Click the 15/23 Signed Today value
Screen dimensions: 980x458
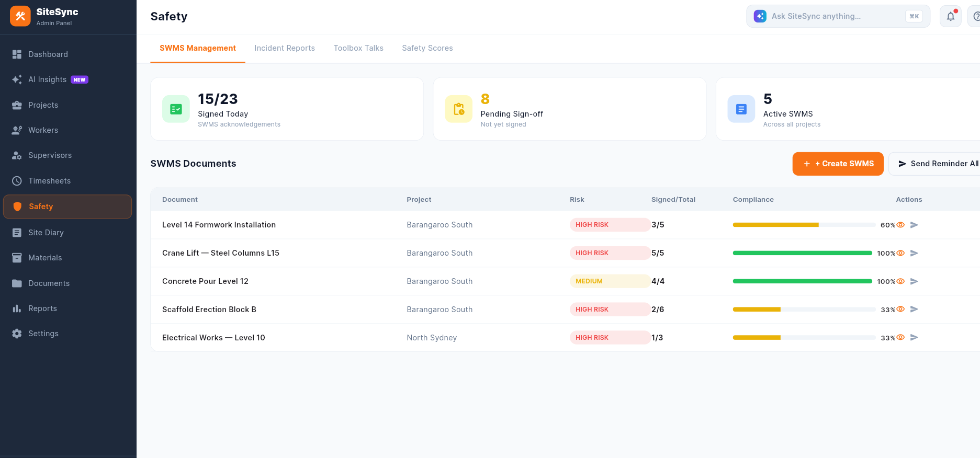pyautogui.click(x=218, y=99)
